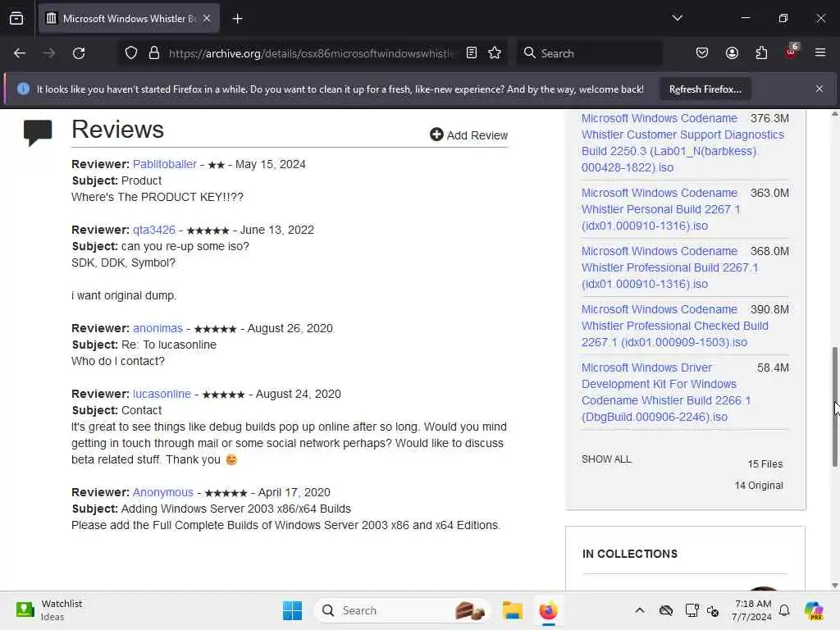
Task: Click taskbar Search box
Action: 402,610
